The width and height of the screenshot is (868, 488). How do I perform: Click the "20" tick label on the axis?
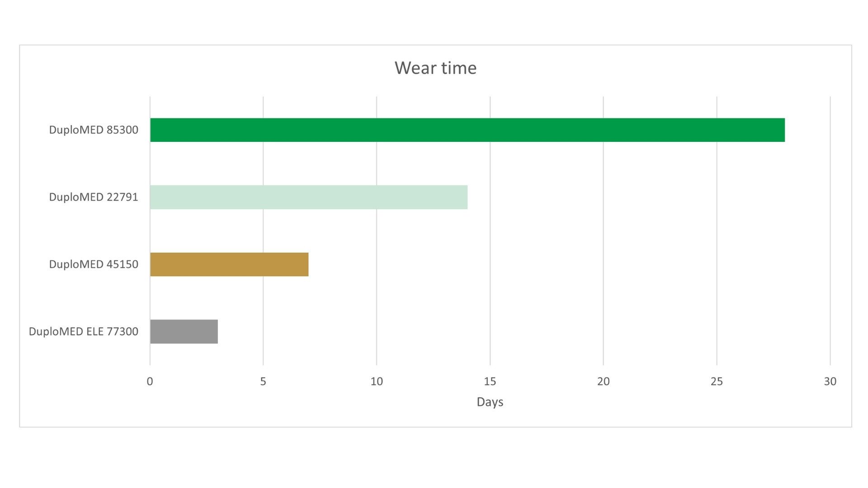click(x=603, y=381)
